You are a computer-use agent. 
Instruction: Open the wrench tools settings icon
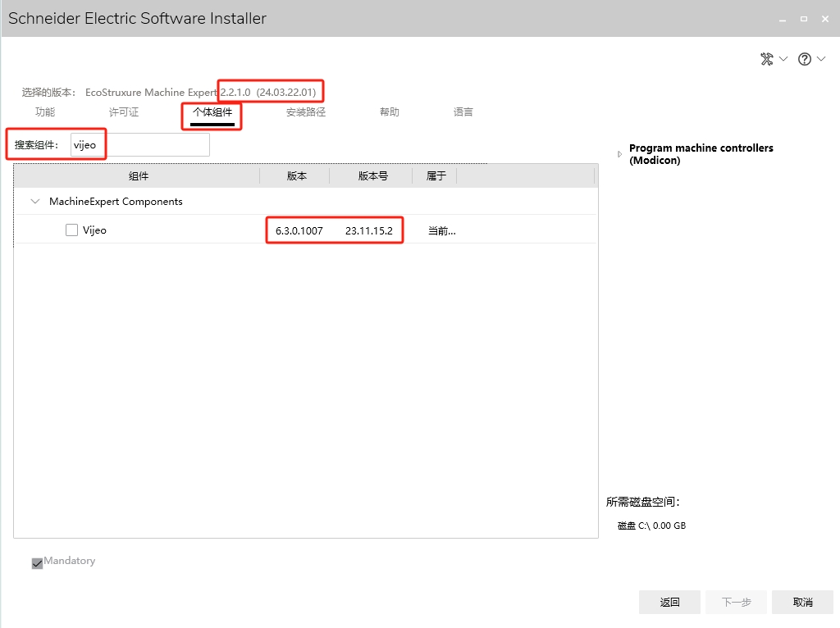tap(767, 59)
